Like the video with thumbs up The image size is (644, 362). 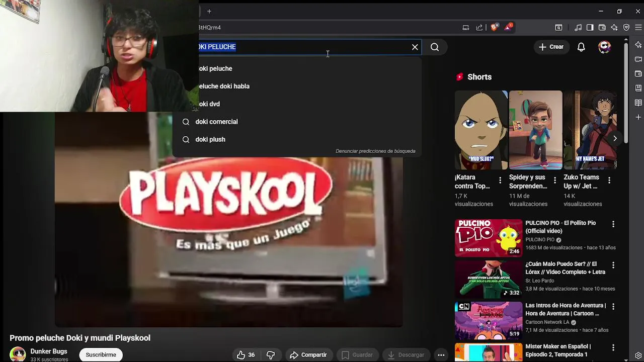[246, 355]
